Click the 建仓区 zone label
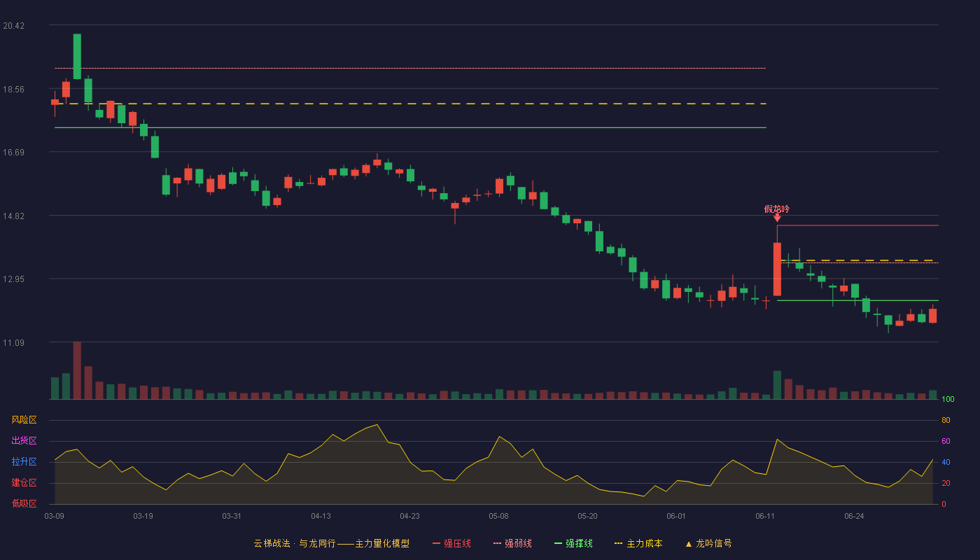Screen dimensions: 980x560 point(24,483)
